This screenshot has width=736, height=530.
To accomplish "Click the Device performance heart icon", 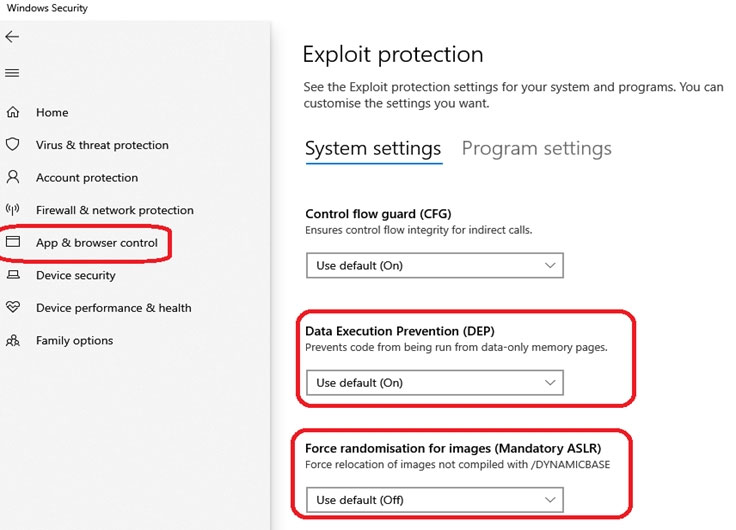I will 13,307.
